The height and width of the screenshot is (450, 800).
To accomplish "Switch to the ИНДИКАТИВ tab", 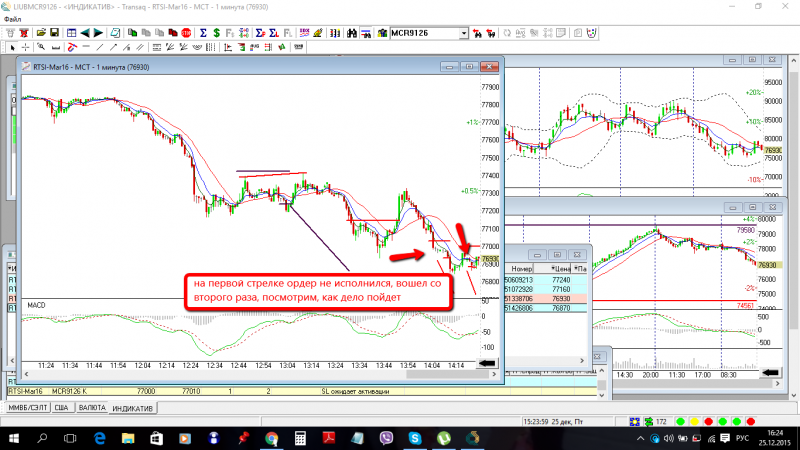I will pos(133,408).
